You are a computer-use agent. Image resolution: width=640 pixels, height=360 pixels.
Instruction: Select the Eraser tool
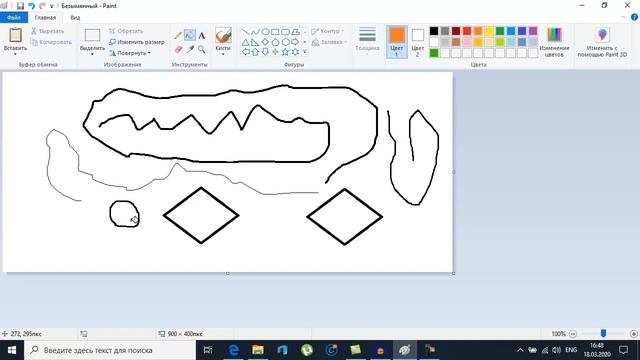point(178,50)
